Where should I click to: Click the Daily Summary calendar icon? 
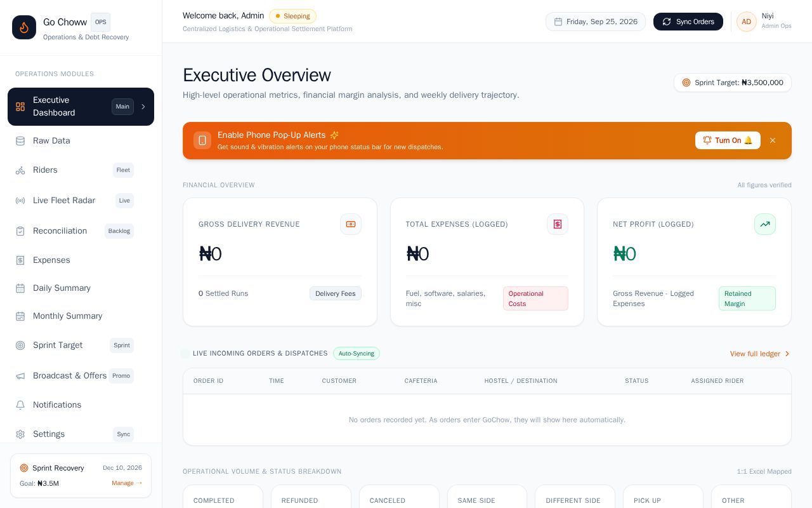click(20, 288)
